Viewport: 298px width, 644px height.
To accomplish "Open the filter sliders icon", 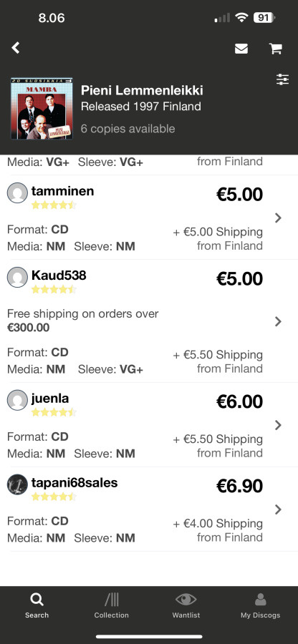I will 282,79.
